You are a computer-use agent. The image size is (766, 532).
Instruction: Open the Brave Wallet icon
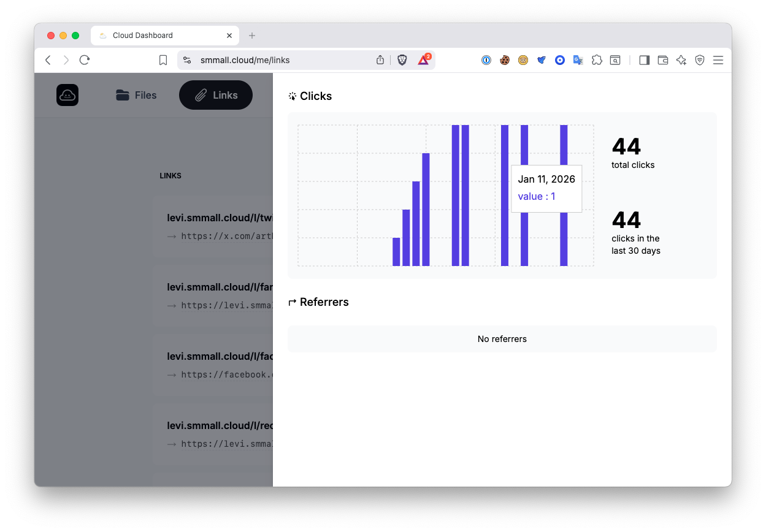(x=662, y=60)
